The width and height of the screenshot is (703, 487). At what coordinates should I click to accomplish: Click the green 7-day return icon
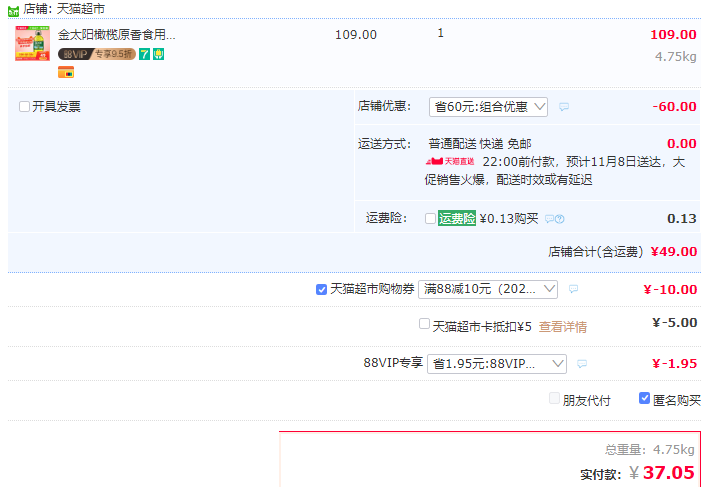pyautogui.click(x=144, y=54)
